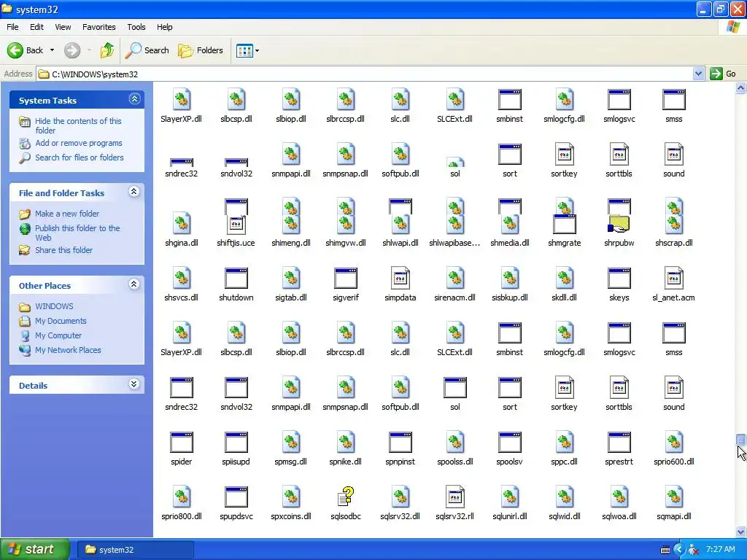Select the shscrap.dll file icon
The width and height of the screenshot is (747, 560).
[x=674, y=224]
